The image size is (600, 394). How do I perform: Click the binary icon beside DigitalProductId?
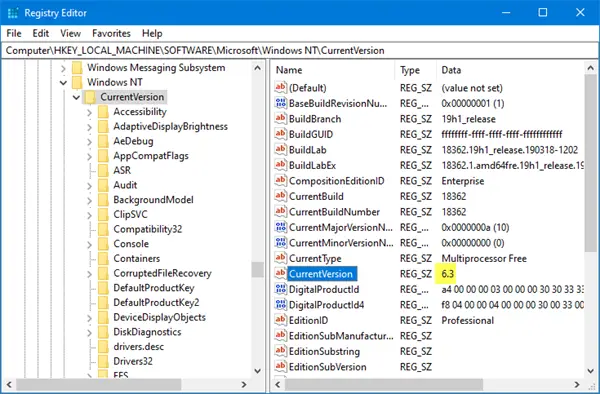click(x=280, y=289)
